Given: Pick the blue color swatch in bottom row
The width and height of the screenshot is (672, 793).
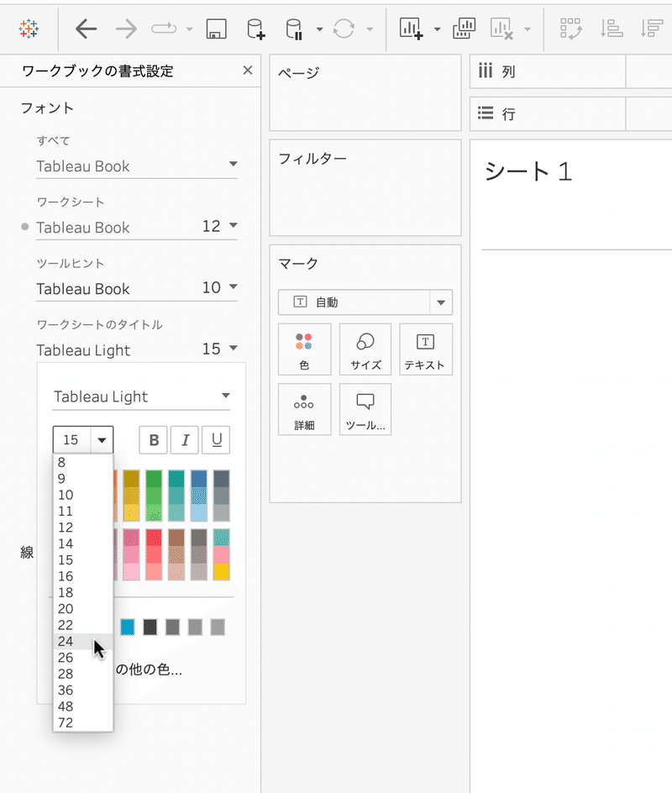Looking at the screenshot, I should (x=128, y=628).
